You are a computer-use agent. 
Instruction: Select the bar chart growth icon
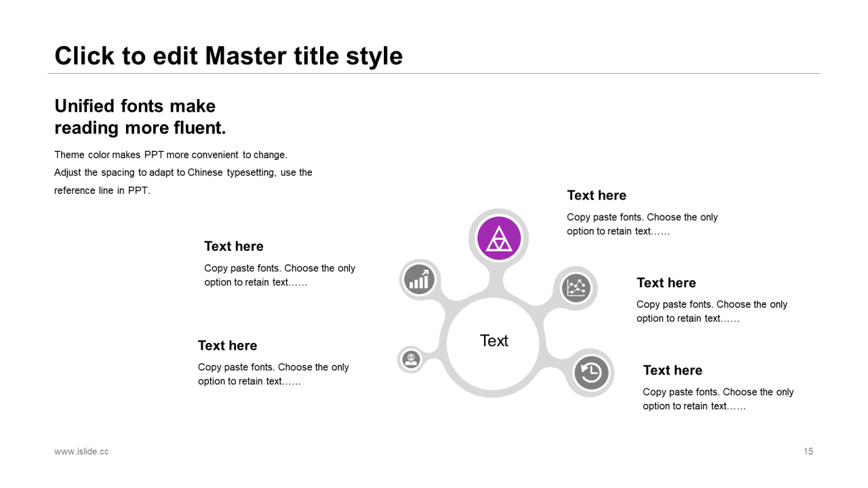(419, 280)
